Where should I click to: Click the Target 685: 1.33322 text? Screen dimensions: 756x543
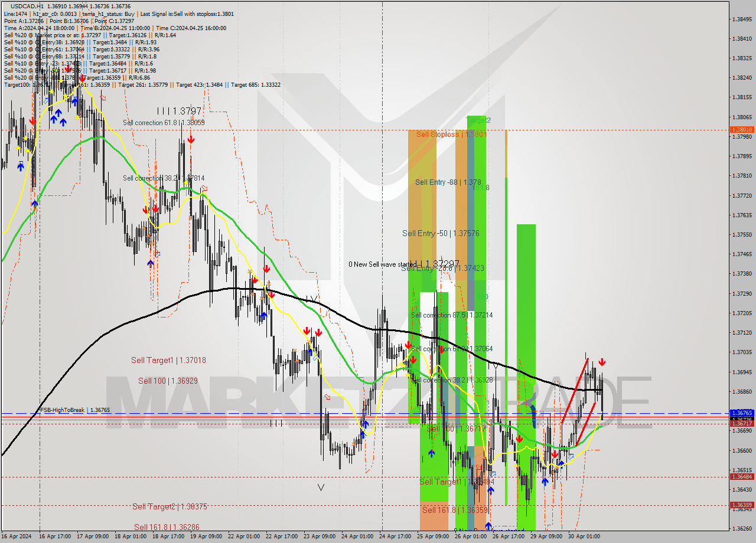(256, 84)
